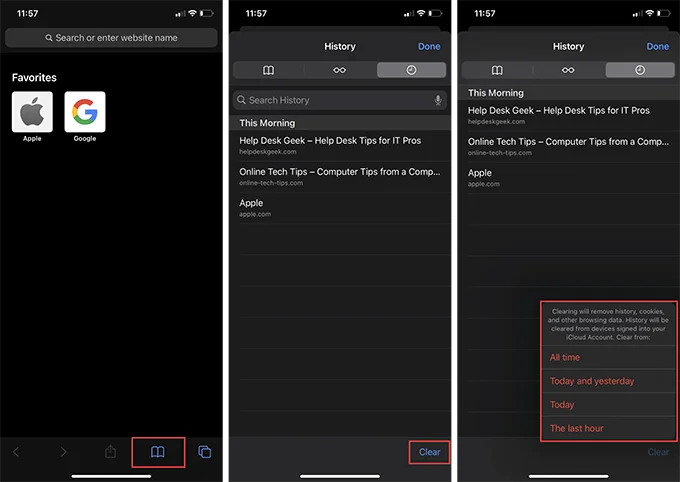Open the Apple favorite icon
The width and height of the screenshot is (680, 482).
[x=32, y=112]
